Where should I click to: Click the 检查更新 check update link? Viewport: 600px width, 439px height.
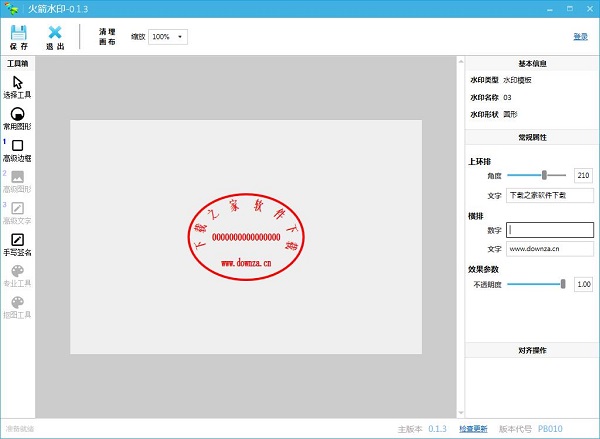(x=473, y=429)
